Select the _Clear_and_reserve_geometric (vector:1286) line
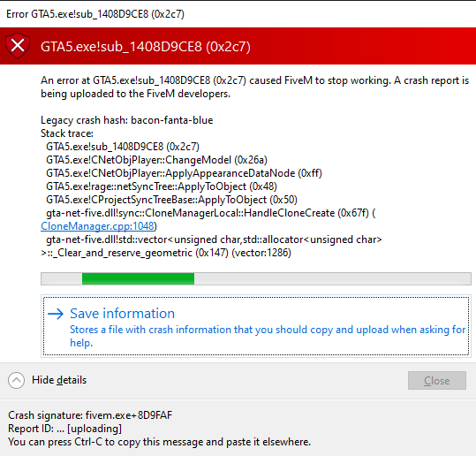This screenshot has width=476, height=456. (x=166, y=253)
